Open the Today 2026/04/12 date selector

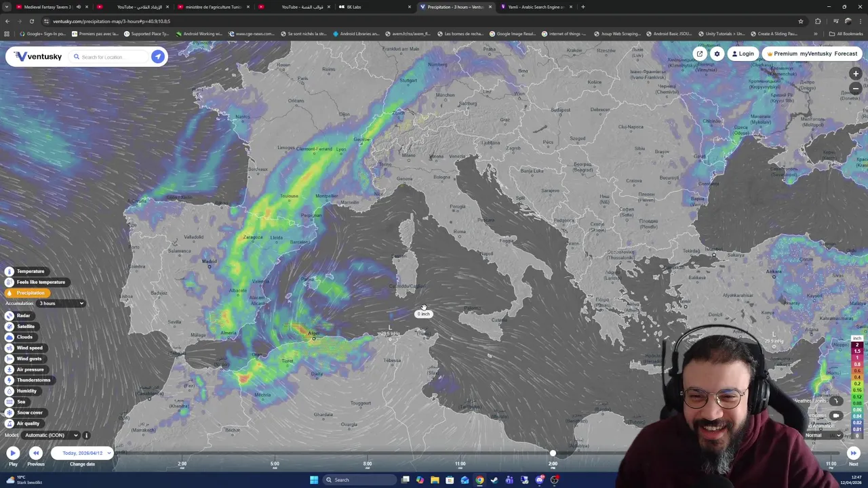[x=83, y=453]
